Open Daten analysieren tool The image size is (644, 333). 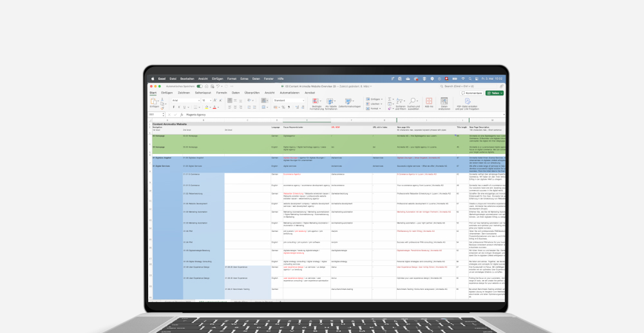(444, 102)
